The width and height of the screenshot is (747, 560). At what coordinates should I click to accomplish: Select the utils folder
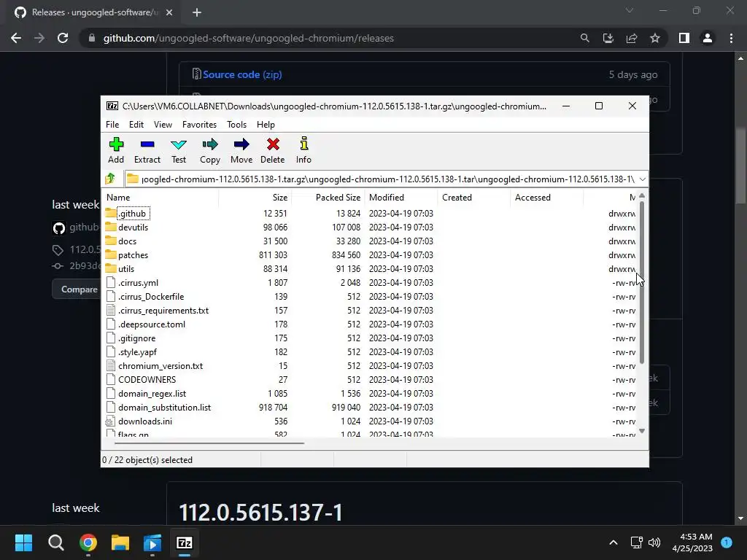[126, 269]
